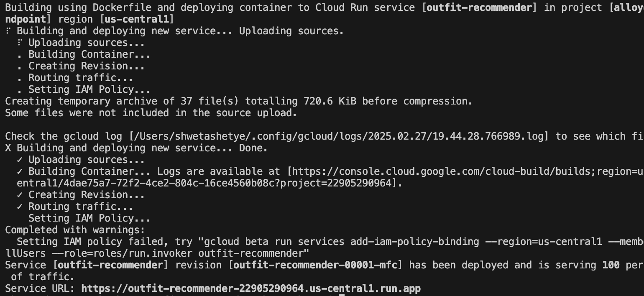
Task: Open the outfit-recommender Service URL
Action: pyautogui.click(x=251, y=288)
